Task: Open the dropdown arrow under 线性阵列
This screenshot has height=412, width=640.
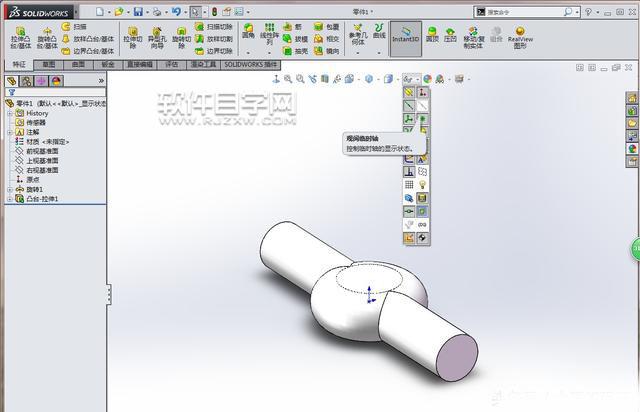Action: pyautogui.click(x=269, y=53)
